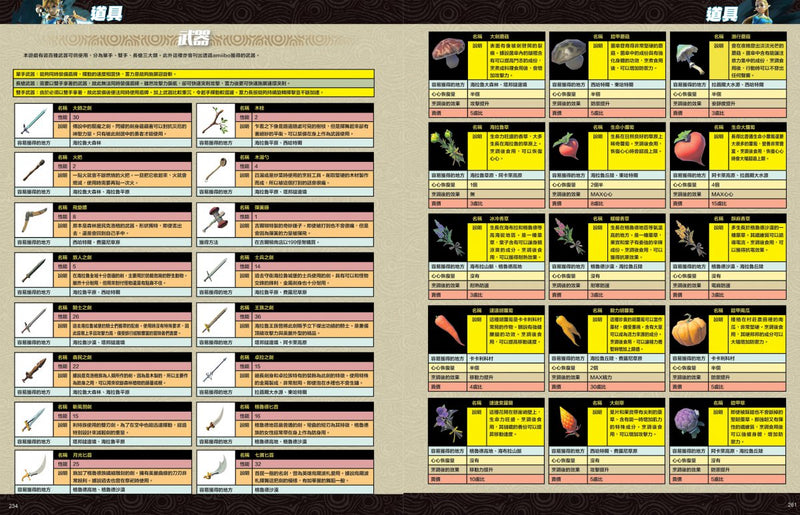
Task: Click the yellow twisted carrot image
Action: click(x=568, y=330)
